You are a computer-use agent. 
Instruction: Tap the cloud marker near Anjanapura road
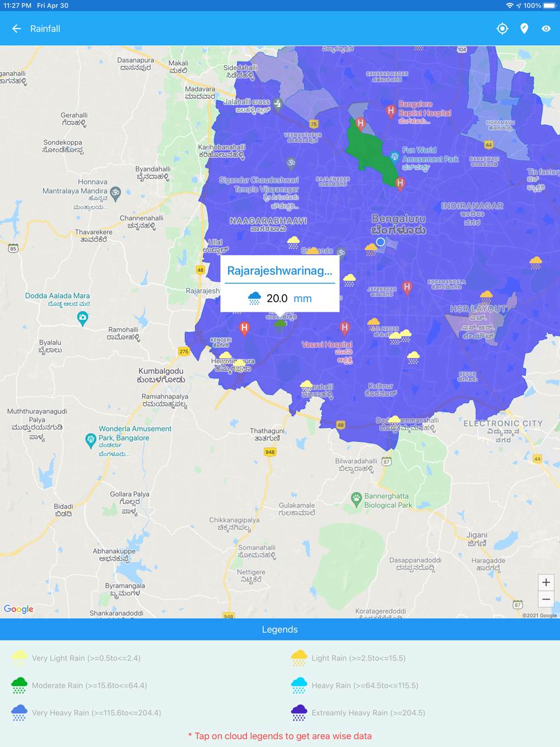click(306, 387)
